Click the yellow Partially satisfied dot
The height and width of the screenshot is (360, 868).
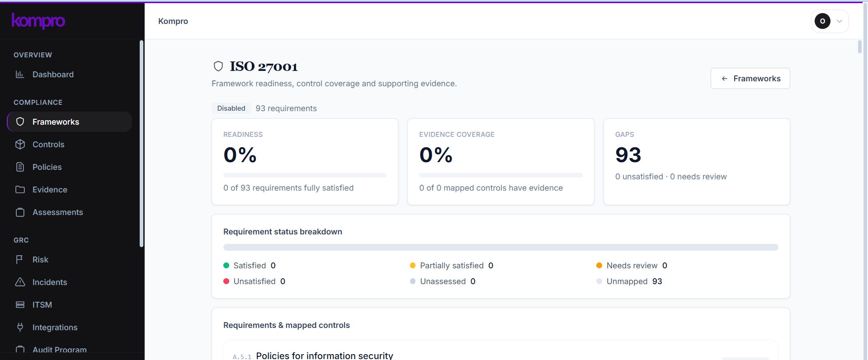[x=413, y=266]
